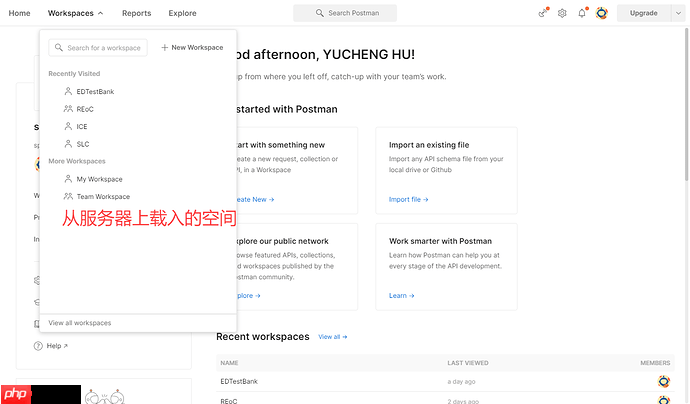Open My Workspace
Image resolution: width=690 pixels, height=404 pixels.
[x=99, y=179]
